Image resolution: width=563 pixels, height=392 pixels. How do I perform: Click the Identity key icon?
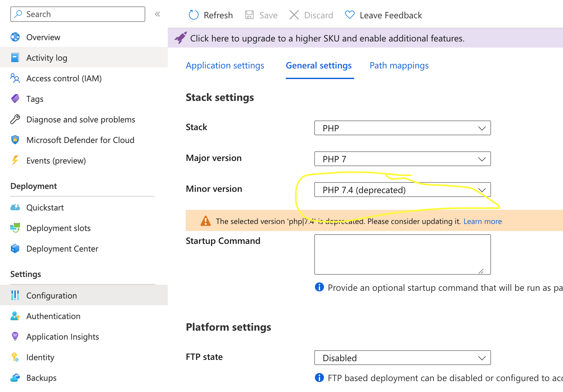coord(15,357)
